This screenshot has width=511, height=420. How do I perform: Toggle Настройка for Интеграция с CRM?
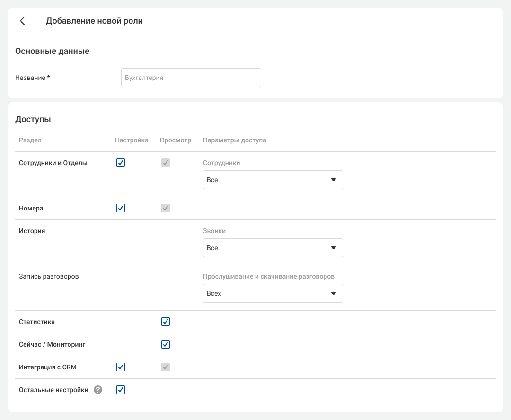[121, 367]
